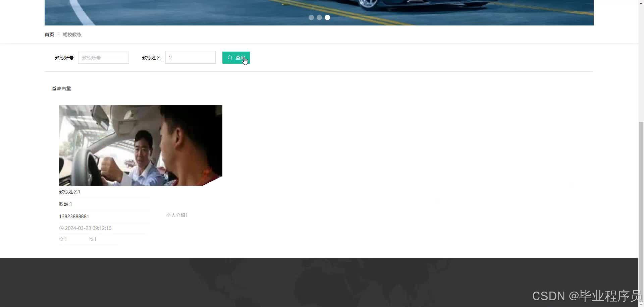The width and height of the screenshot is (644, 307).
Task: Focus the 教练账号 input field
Action: [103, 58]
